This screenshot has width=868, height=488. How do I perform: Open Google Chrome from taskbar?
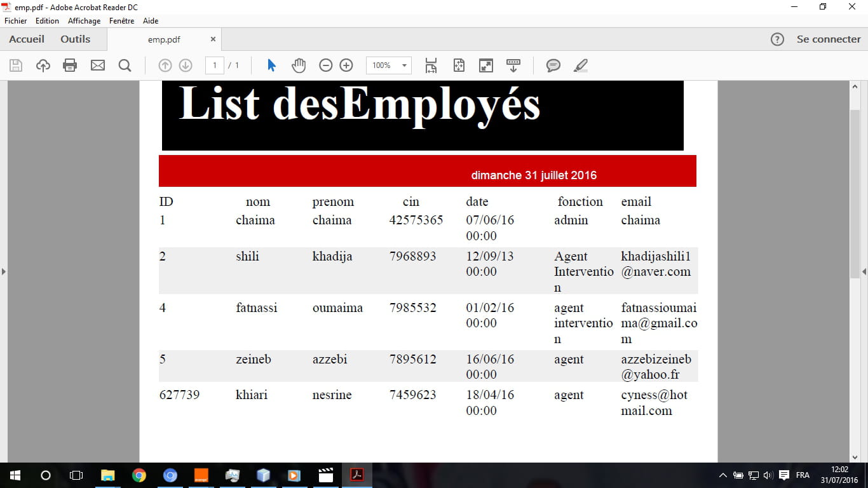pos(139,475)
